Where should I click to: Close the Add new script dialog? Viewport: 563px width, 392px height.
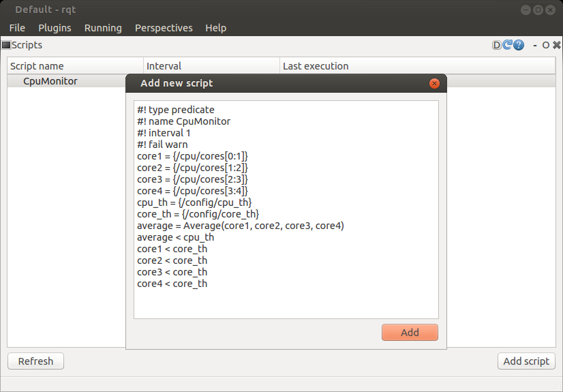point(434,83)
